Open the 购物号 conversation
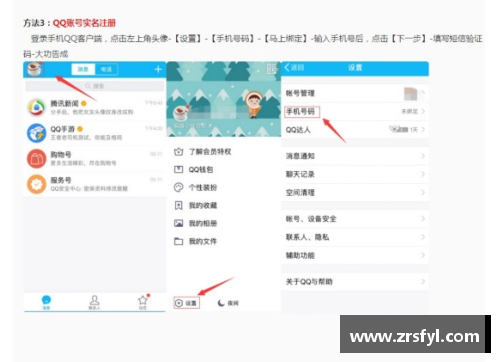Image resolution: width=500 pixels, height=362 pixels. (x=95, y=158)
